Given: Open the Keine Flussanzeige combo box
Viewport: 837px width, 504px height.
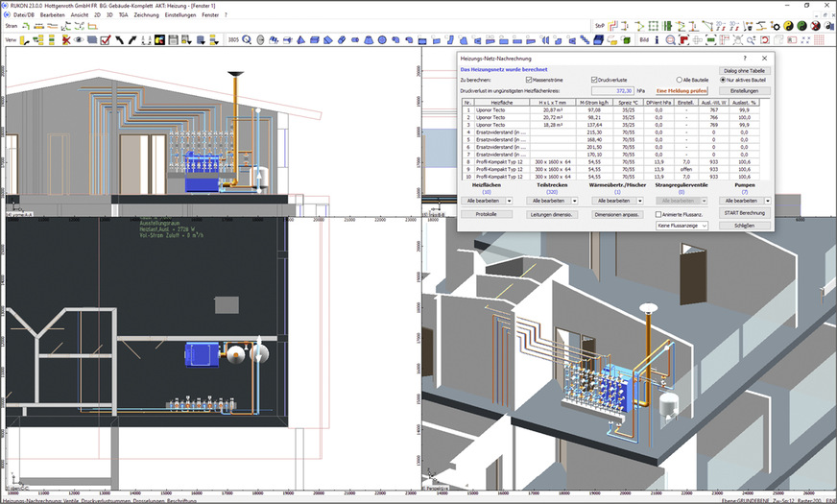Looking at the screenshot, I should point(682,226).
